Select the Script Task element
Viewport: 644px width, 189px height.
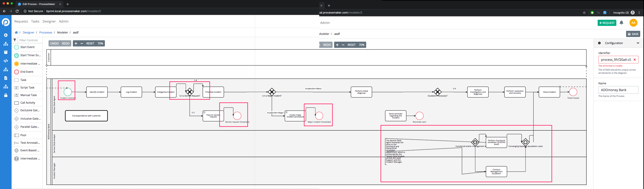tap(27, 87)
